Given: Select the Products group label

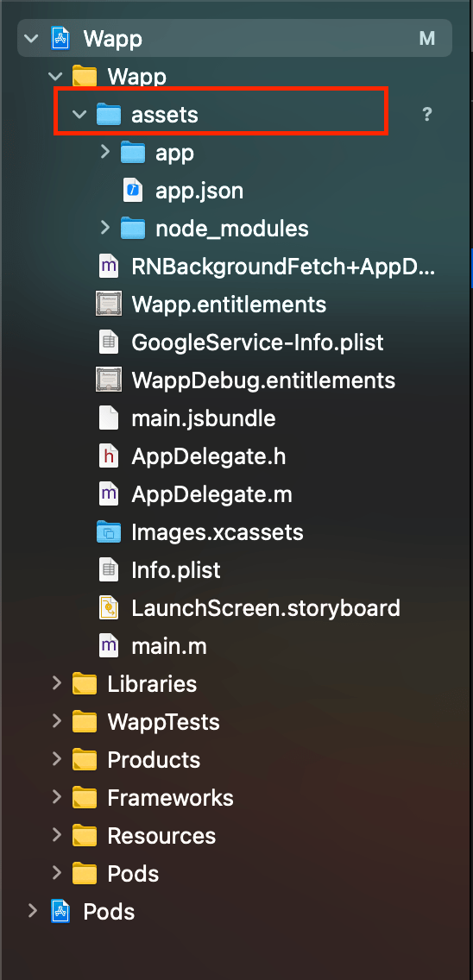Looking at the screenshot, I should click(154, 760).
